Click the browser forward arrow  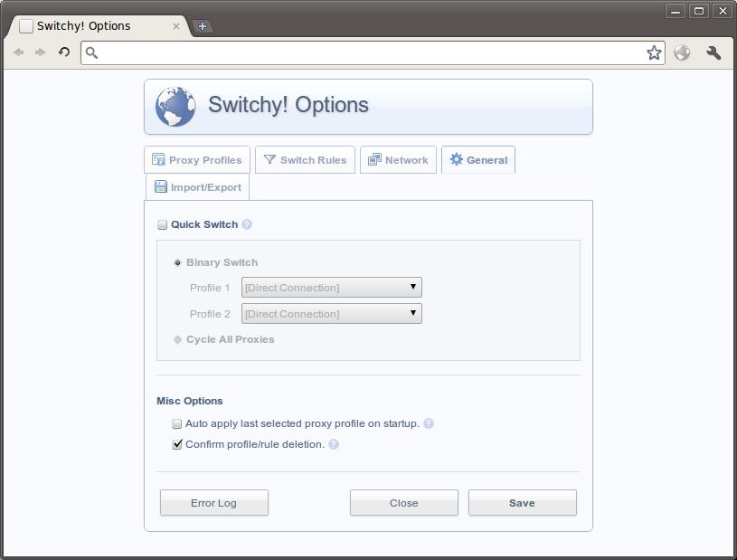click(41, 52)
